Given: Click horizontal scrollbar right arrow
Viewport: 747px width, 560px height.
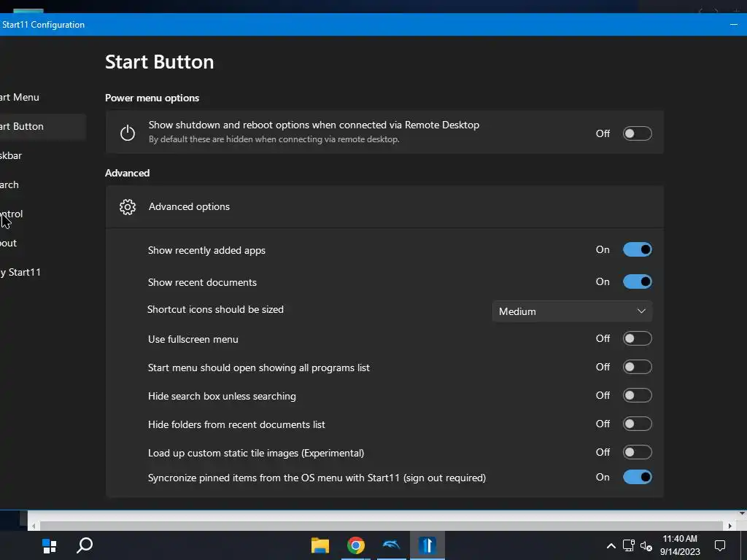Looking at the screenshot, I should tap(729, 526).
